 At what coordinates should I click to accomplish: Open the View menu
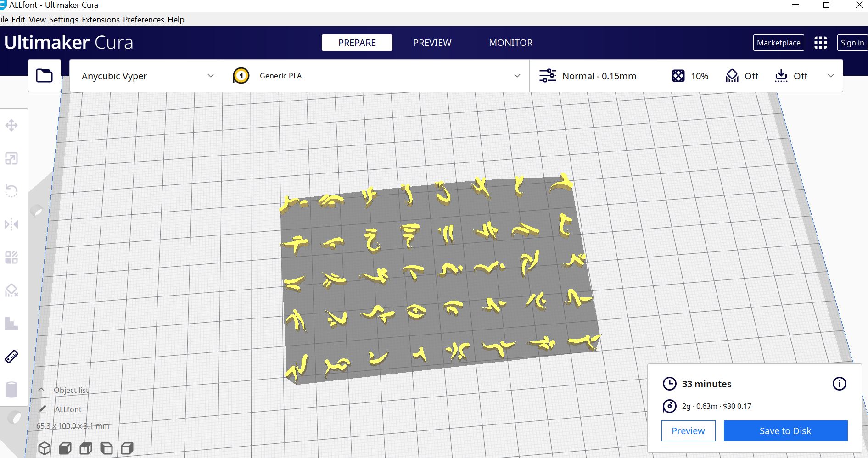tap(37, 20)
